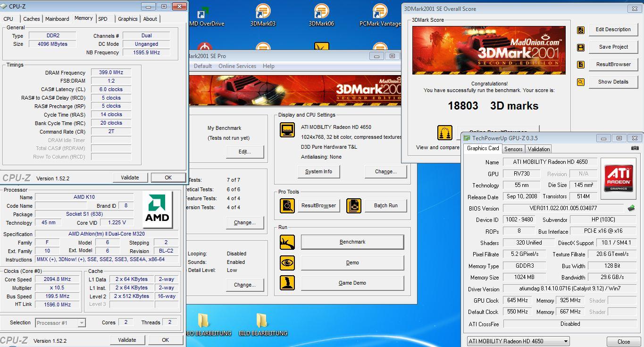The height and width of the screenshot is (347, 644).
Task: Open the Online Services menu in 3DMark2001
Action: (237, 66)
